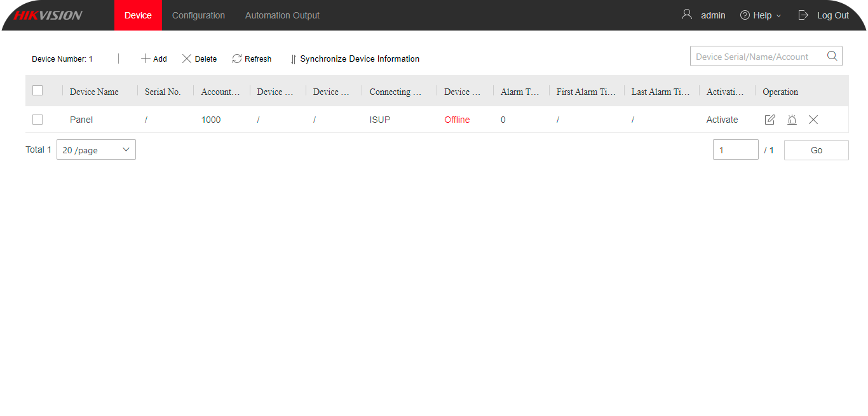
Task: Expand the Help dropdown menu
Action: (761, 15)
